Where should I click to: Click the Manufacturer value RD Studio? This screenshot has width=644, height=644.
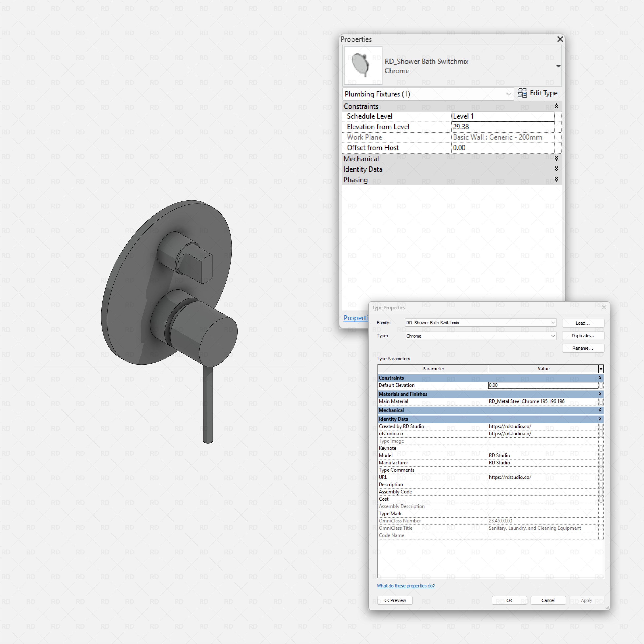point(543,463)
